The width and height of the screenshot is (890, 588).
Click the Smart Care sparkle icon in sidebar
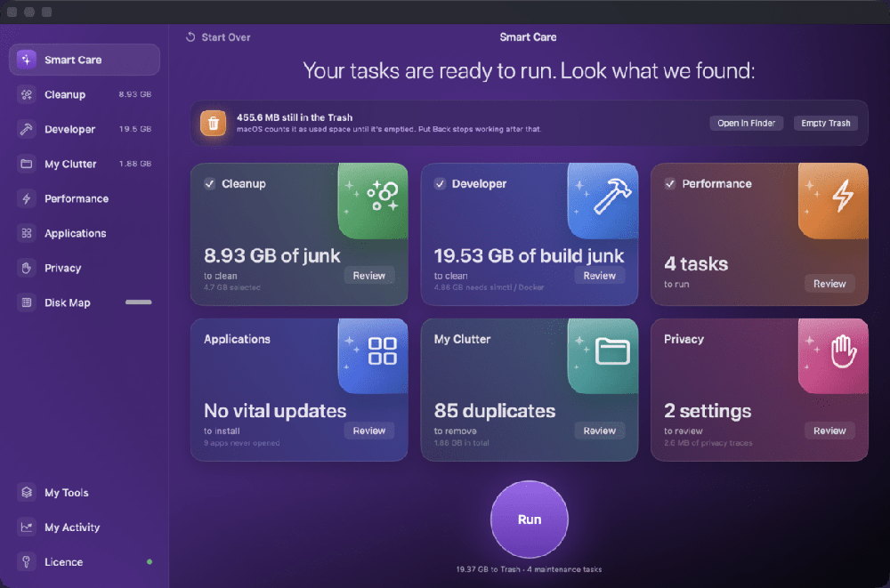point(26,60)
